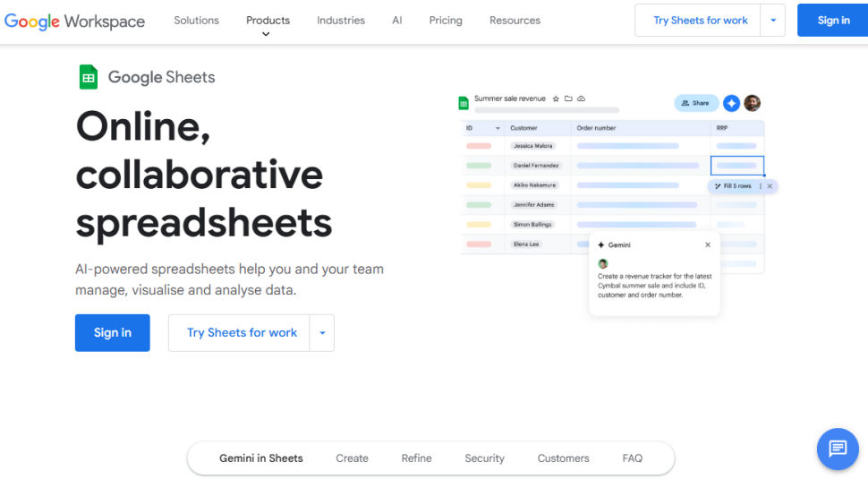Click the Google Workspace logo
The height and width of the screenshot is (488, 868).
click(75, 21)
